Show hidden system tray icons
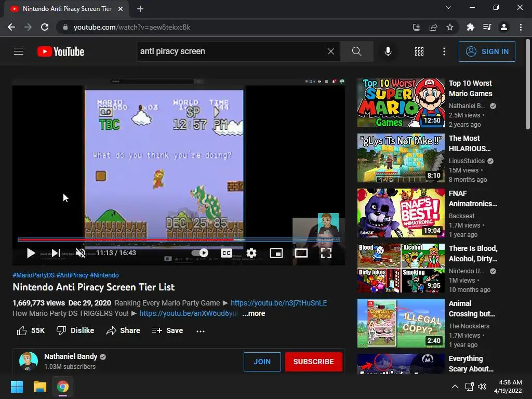 coord(455,387)
